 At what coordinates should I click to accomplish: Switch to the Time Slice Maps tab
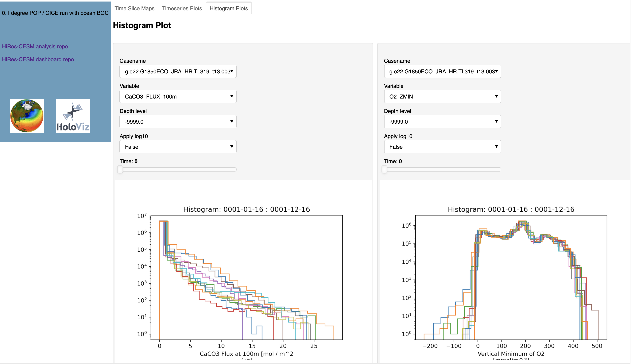click(x=134, y=8)
